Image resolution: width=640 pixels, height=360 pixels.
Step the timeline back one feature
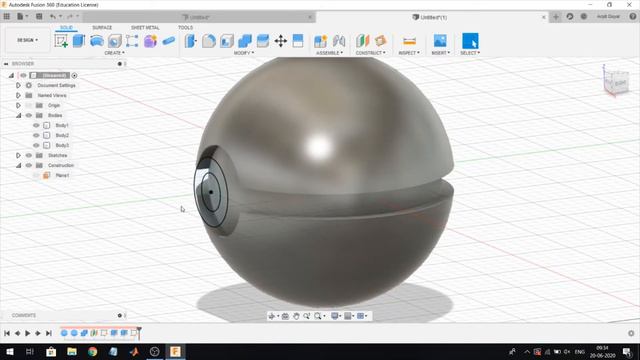tap(17, 333)
